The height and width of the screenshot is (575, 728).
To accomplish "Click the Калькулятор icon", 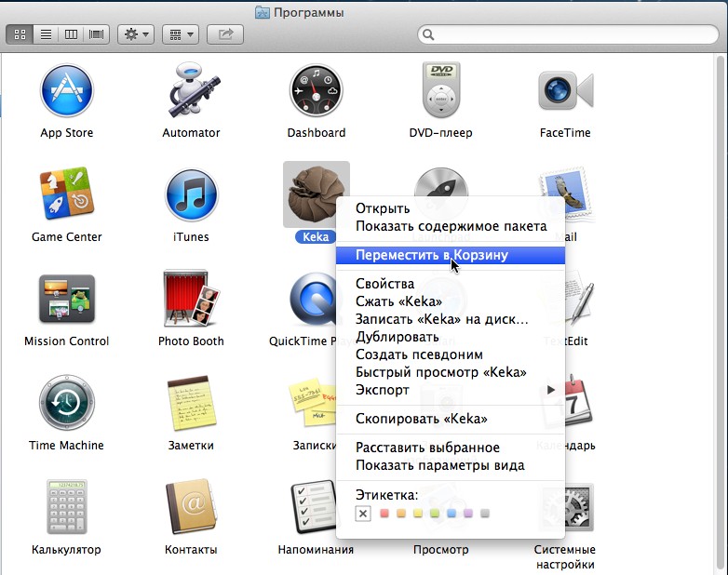I will tap(67, 507).
